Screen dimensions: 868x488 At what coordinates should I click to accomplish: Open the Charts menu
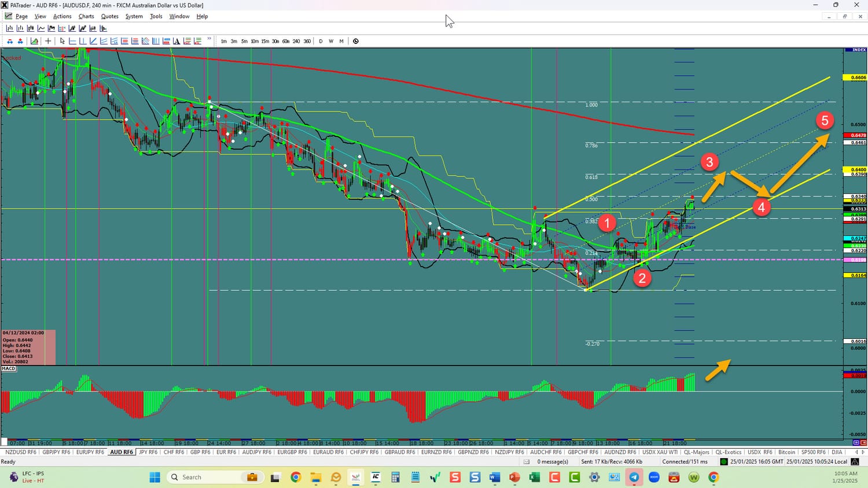click(86, 16)
